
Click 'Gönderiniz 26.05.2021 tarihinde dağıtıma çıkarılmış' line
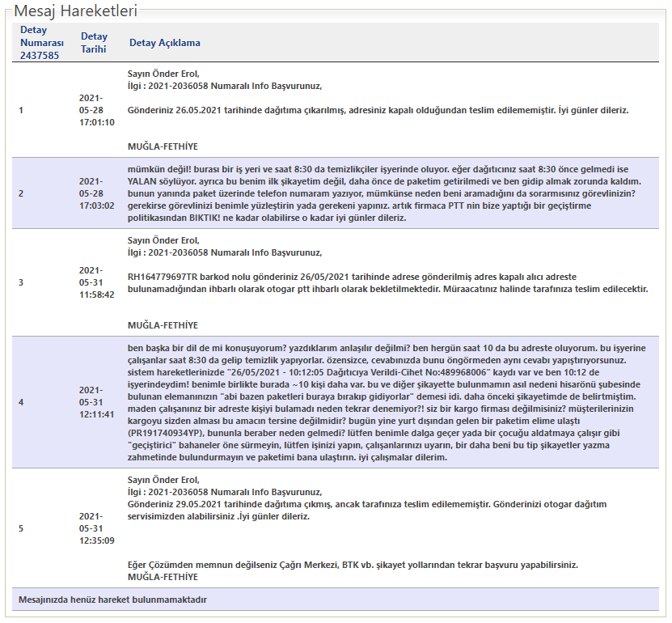[x=378, y=110]
